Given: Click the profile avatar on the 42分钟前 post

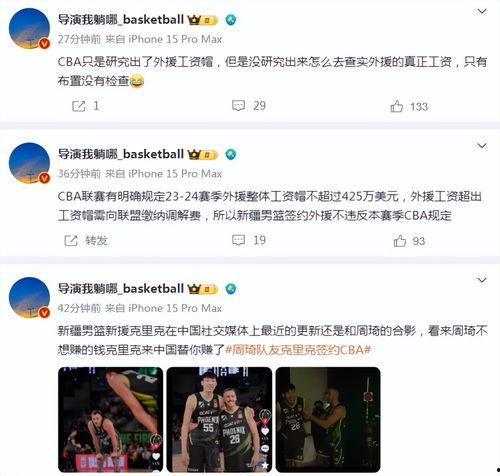Looking at the screenshot, I should (29, 297).
